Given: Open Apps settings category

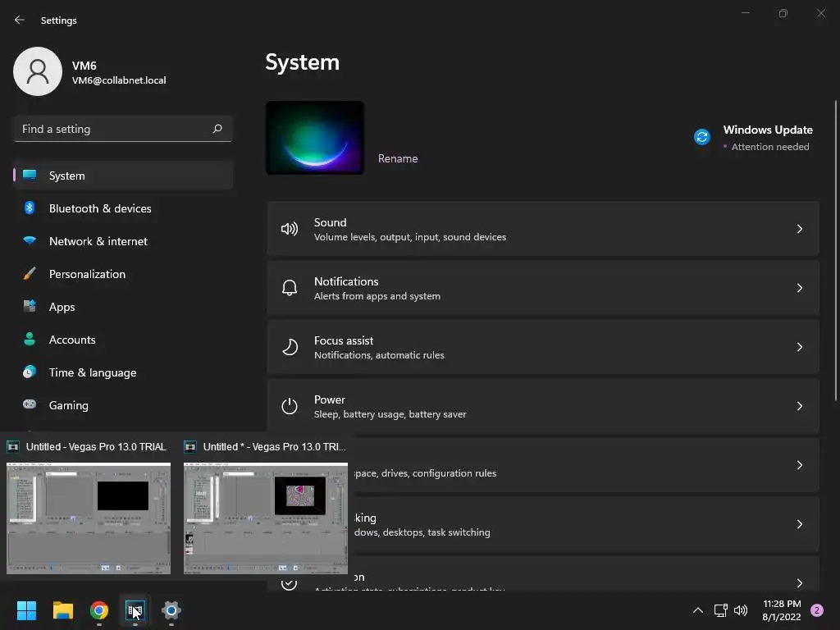Looking at the screenshot, I should (123, 307).
